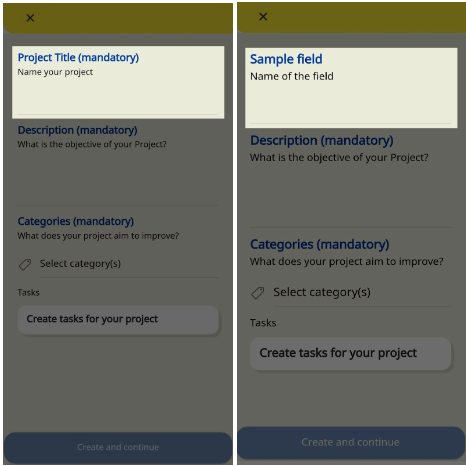Close the form containing the Project Title field
Screen dimensions: 466x466
(x=30, y=18)
